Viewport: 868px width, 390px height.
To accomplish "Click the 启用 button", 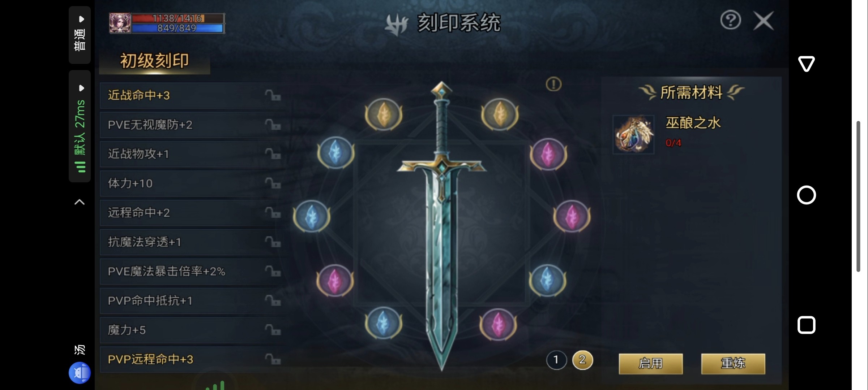I will [x=651, y=364].
